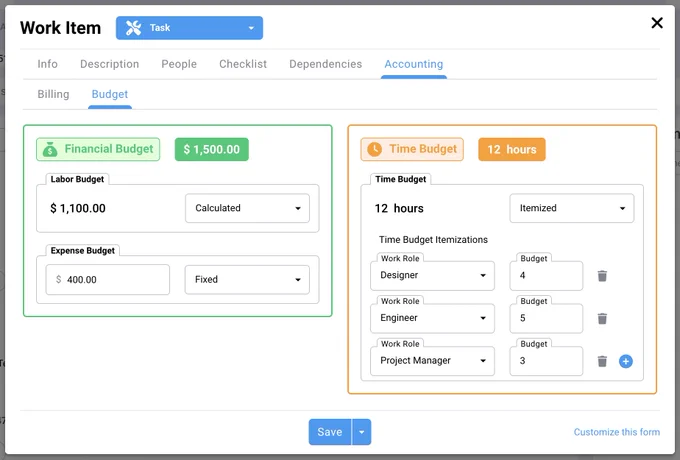Open the Task work item type dropdown
Viewport: 680px width, 460px height.
click(189, 28)
